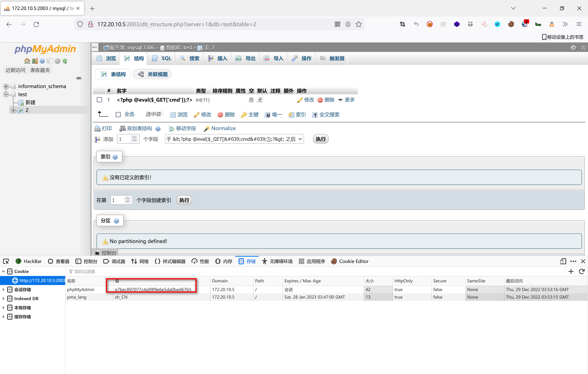The height and width of the screenshot is (374, 588).
Task: Check the checkbox for column row 1
Action: pos(99,100)
